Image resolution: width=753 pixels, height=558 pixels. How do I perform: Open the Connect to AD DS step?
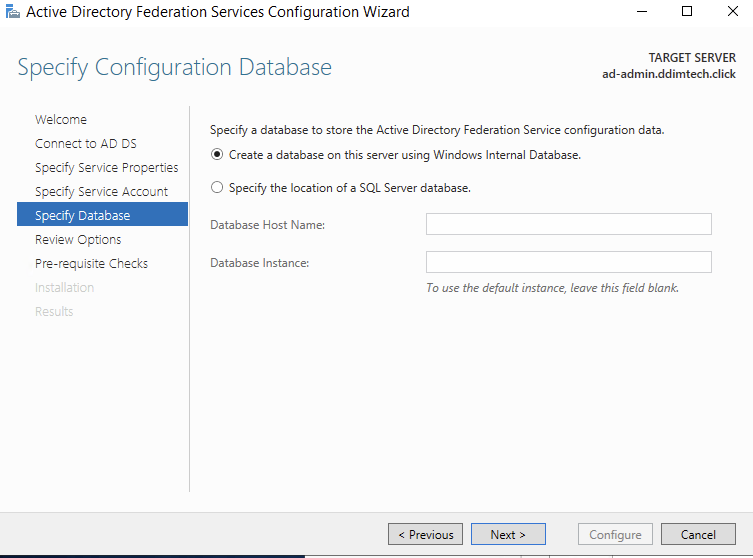point(85,144)
